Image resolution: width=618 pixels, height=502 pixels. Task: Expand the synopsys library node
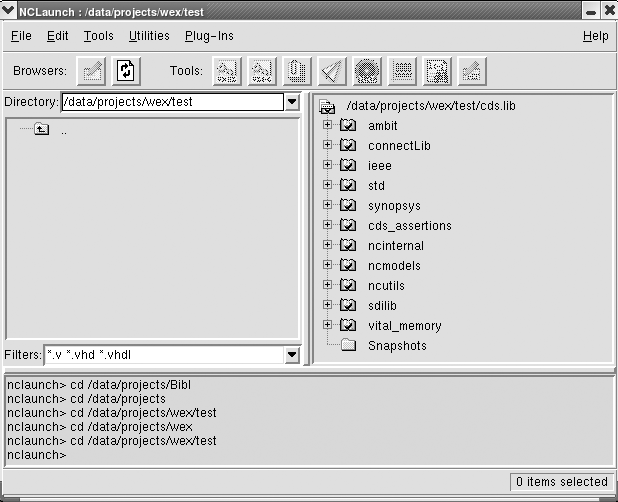(x=327, y=205)
